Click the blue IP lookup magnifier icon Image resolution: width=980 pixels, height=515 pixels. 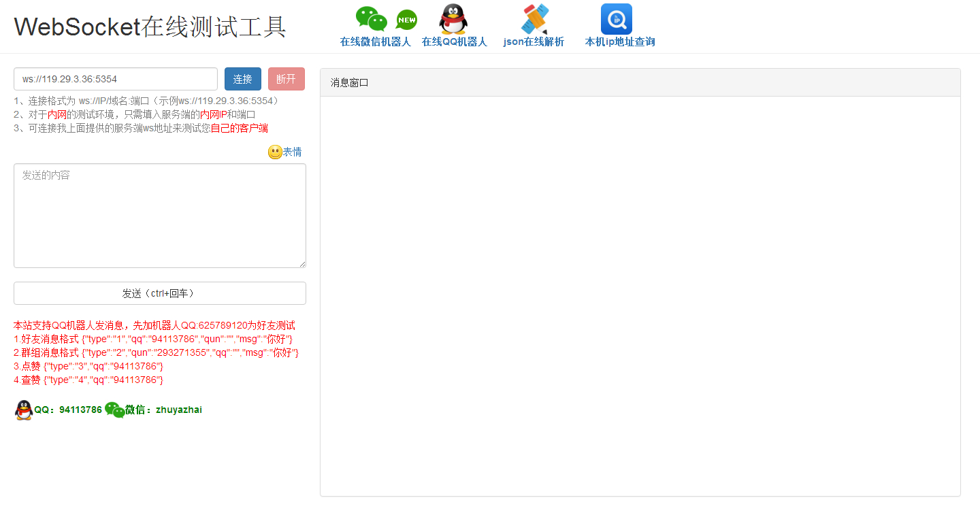coord(617,19)
